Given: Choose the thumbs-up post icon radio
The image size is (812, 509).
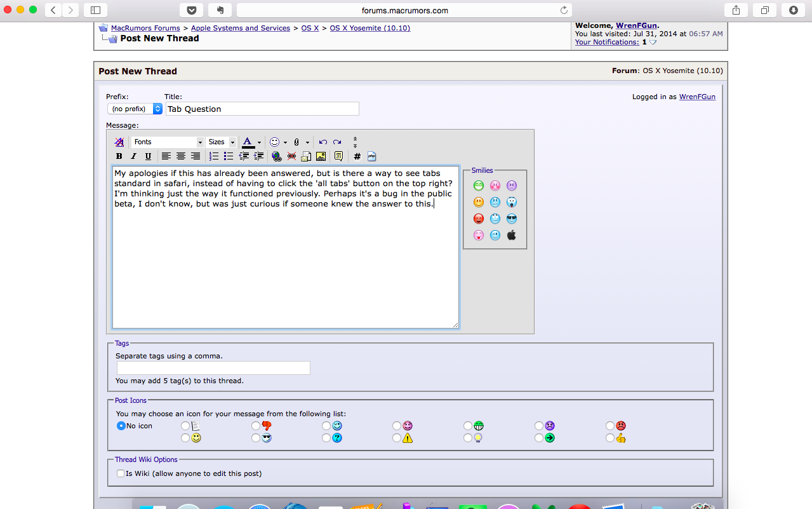Looking at the screenshot, I should pyautogui.click(x=610, y=438).
